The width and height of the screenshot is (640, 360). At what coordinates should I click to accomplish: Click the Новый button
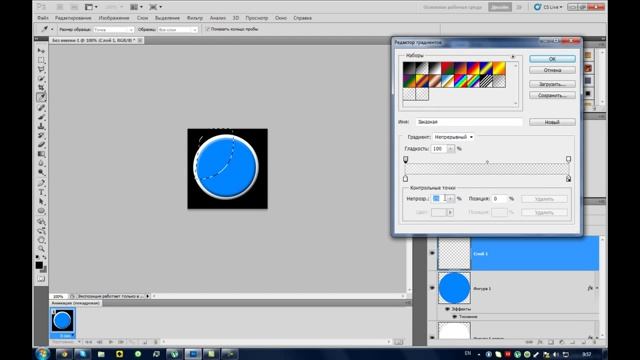click(552, 122)
